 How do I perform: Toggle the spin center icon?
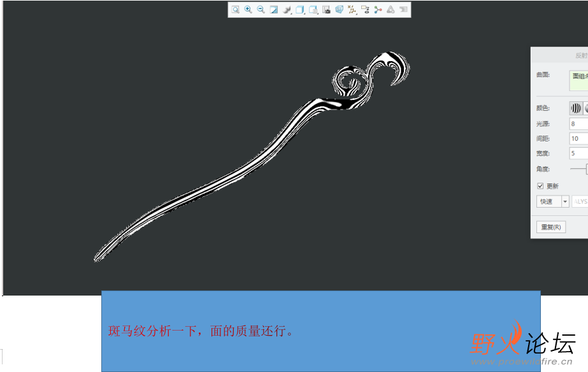[378, 10]
